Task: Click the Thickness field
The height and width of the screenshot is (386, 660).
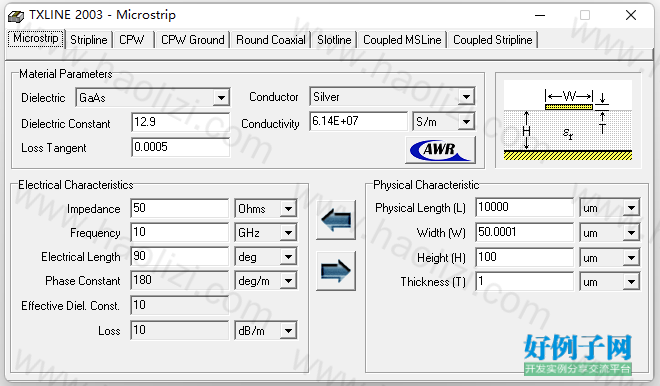Action: click(524, 281)
